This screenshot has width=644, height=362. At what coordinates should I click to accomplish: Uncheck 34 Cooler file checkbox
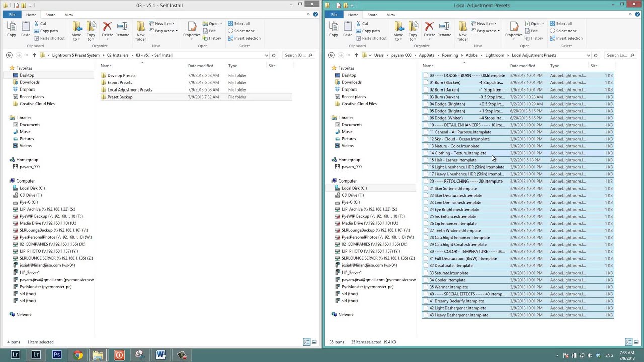(426, 280)
